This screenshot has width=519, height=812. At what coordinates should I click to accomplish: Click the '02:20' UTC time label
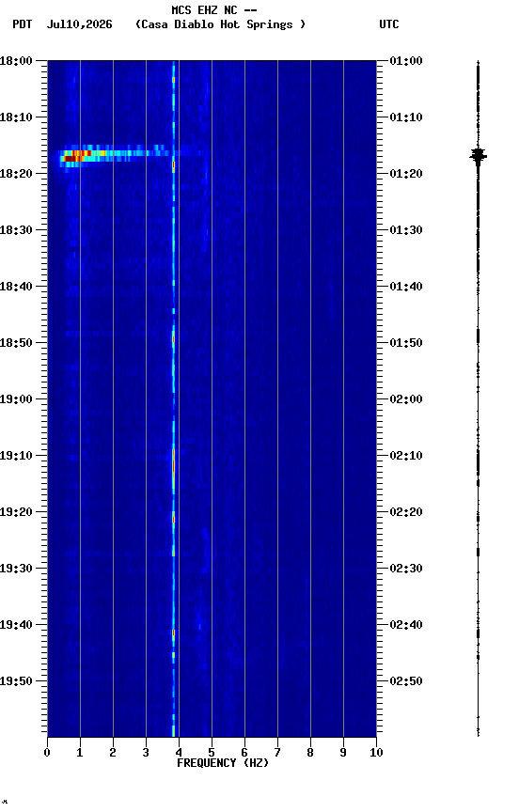pyautogui.click(x=406, y=513)
